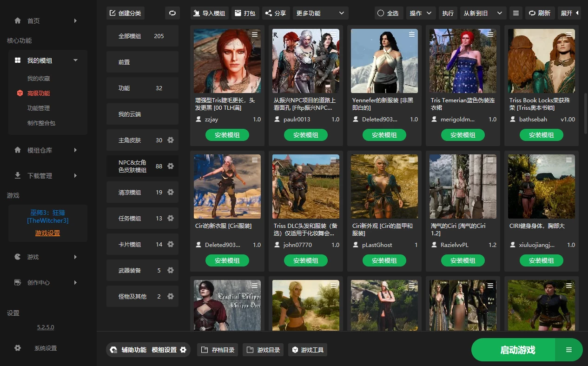
Task: Select the 打包 packaging icon
Action: 238,13
